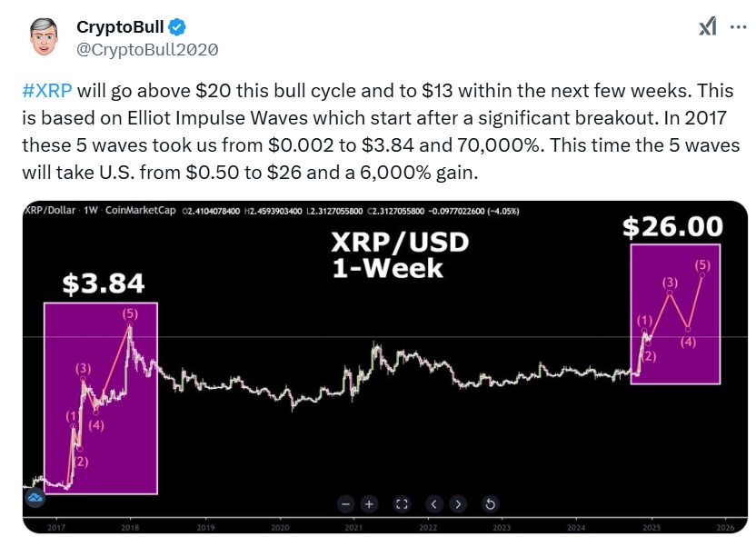Click the Grok xAI icon

pyautogui.click(x=707, y=26)
